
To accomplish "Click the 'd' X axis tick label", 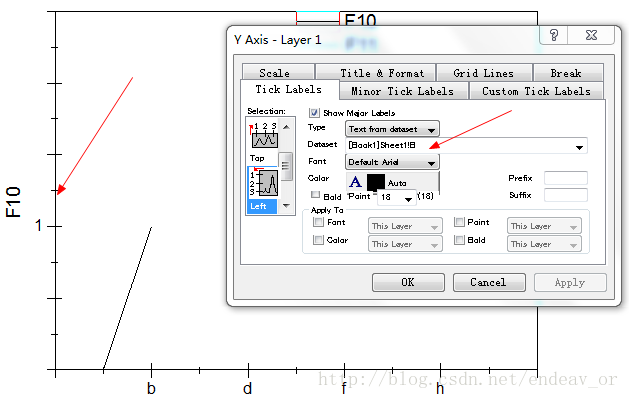I will pyautogui.click(x=248, y=388).
